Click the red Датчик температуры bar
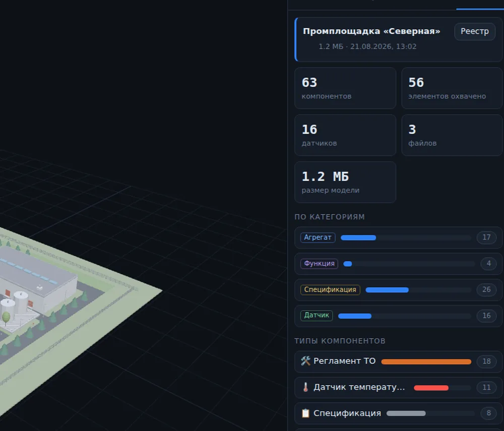 (x=431, y=388)
